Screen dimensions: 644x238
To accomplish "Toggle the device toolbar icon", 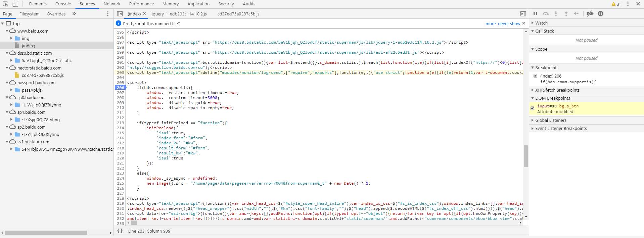I will tap(15, 4).
